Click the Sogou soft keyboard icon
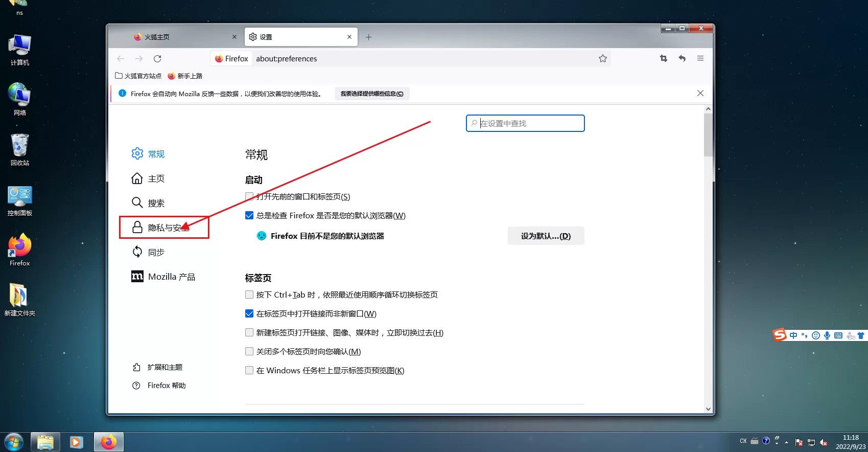 coord(838,335)
